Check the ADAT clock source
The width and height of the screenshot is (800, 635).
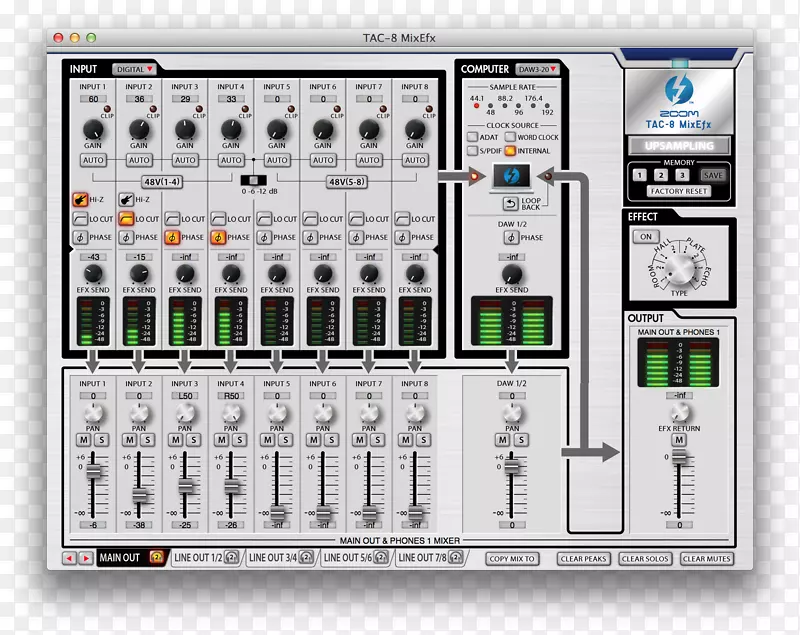click(472, 137)
